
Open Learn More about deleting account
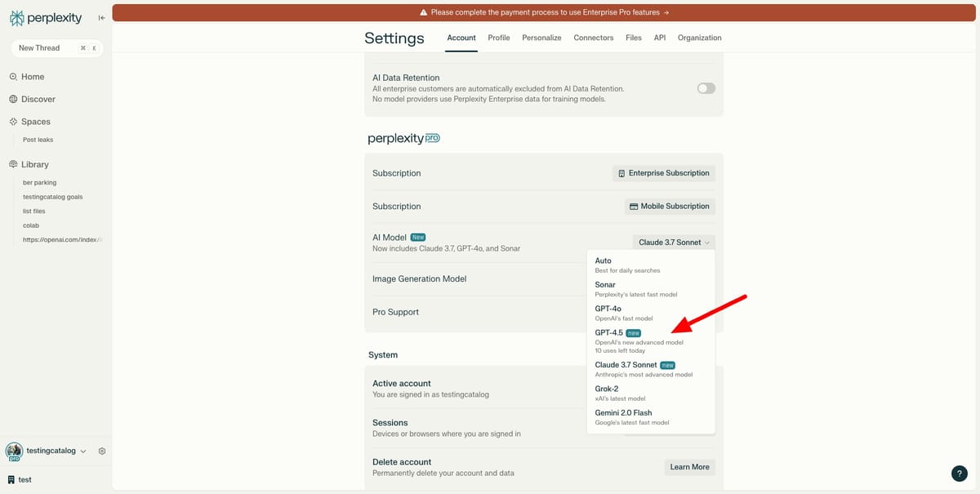click(689, 466)
